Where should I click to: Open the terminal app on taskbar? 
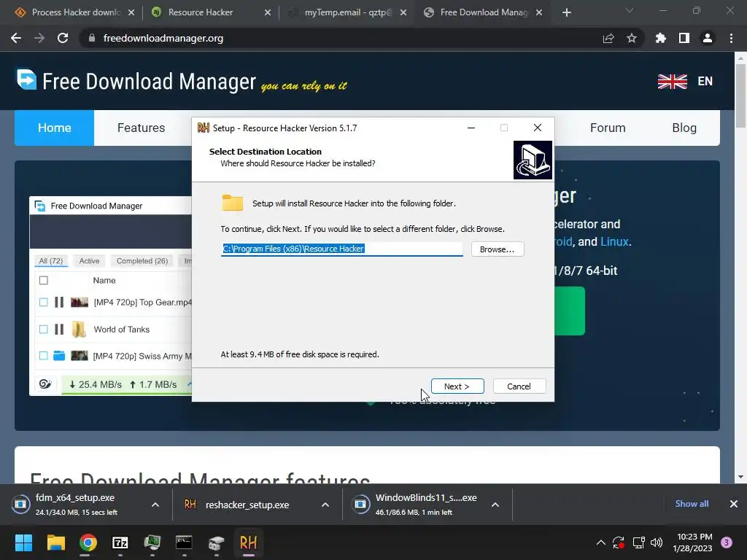(184, 542)
